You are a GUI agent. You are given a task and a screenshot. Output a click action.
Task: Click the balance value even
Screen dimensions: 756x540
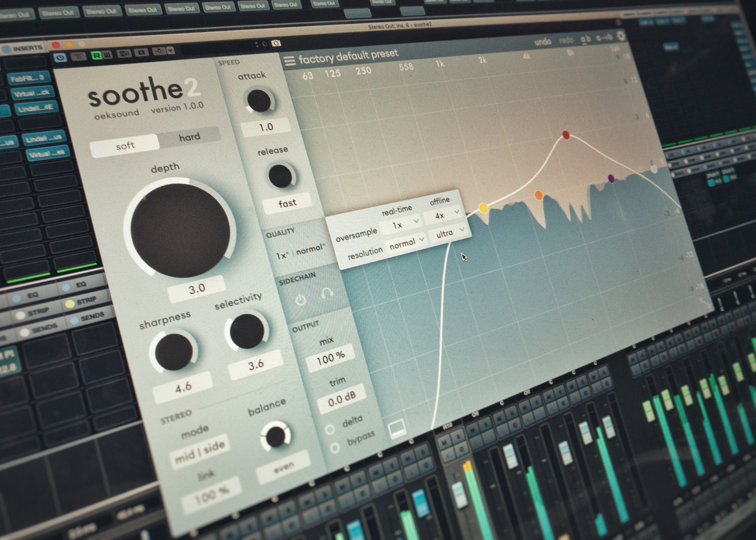click(283, 467)
